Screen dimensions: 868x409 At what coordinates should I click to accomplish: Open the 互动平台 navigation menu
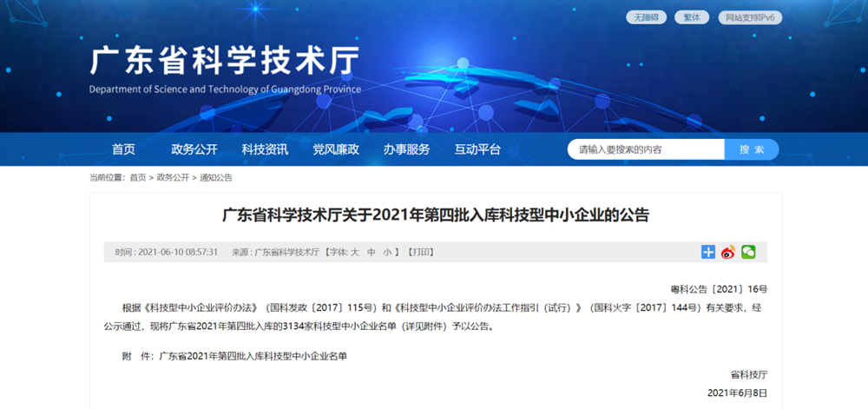click(477, 149)
